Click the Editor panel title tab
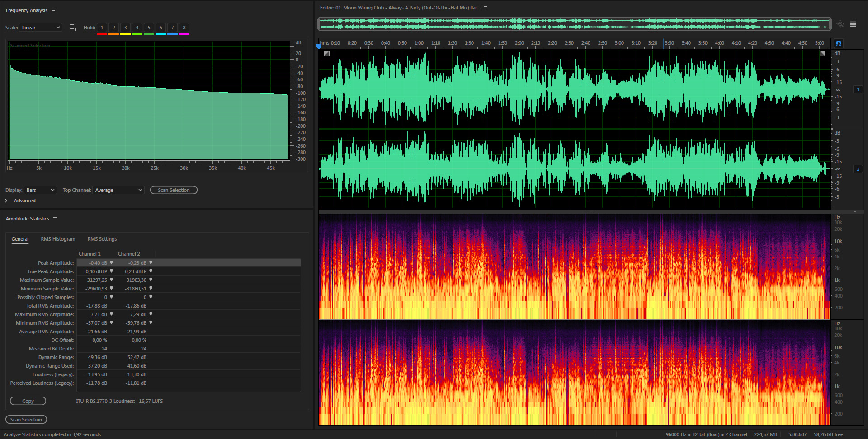This screenshot has width=868, height=439. click(x=399, y=8)
